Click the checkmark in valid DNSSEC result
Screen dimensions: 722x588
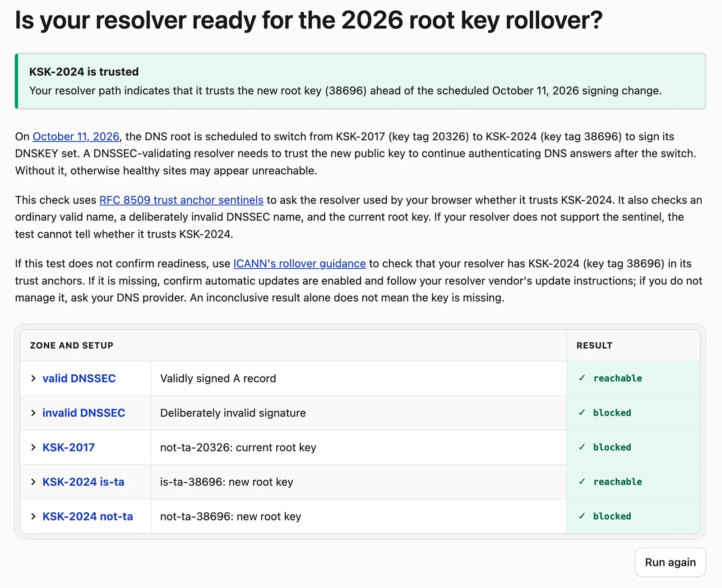click(582, 378)
